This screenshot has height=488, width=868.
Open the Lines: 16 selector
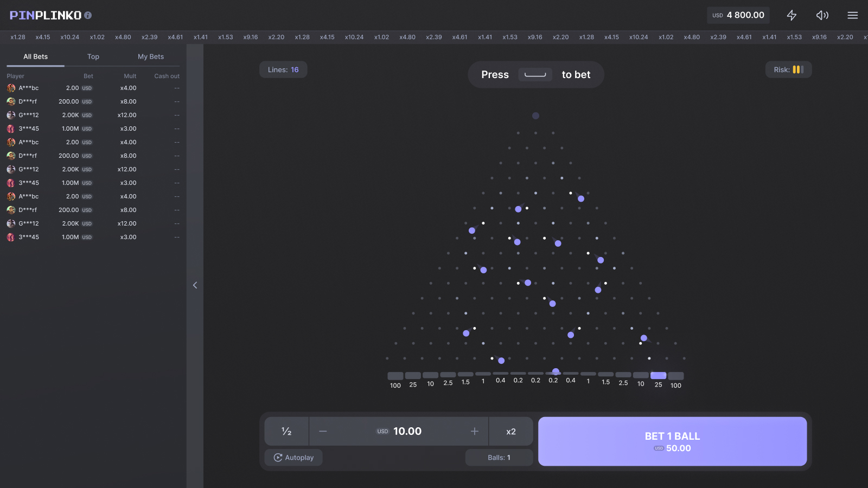pos(283,69)
